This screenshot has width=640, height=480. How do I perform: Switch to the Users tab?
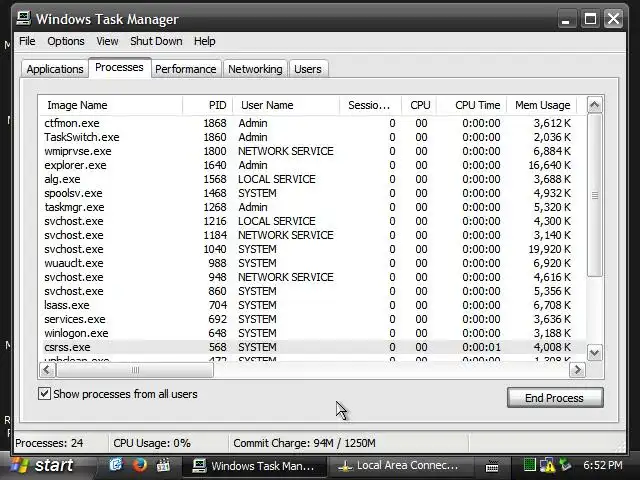click(308, 69)
